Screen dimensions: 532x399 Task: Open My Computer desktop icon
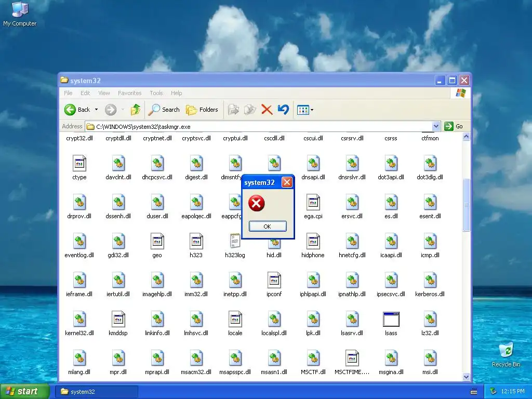point(20,14)
